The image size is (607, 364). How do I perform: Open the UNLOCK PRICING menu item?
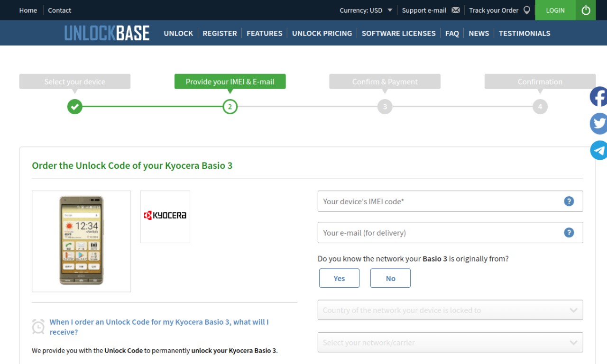[x=322, y=33]
